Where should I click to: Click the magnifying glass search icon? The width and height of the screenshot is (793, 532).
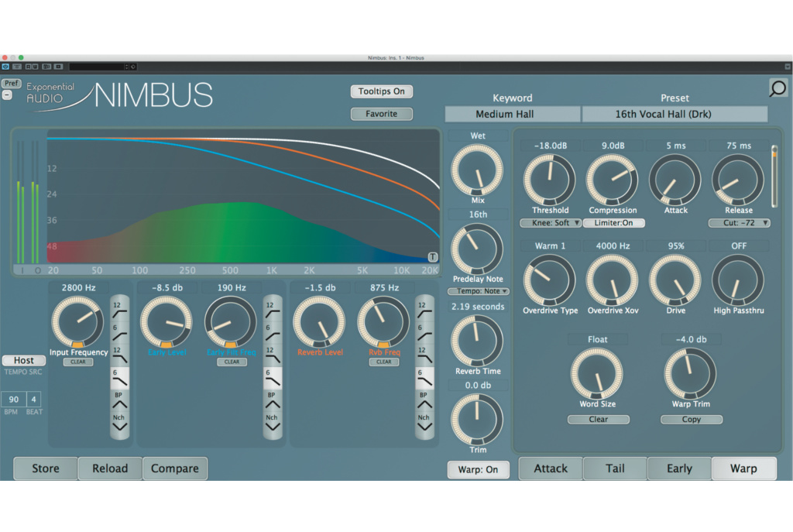(778, 88)
